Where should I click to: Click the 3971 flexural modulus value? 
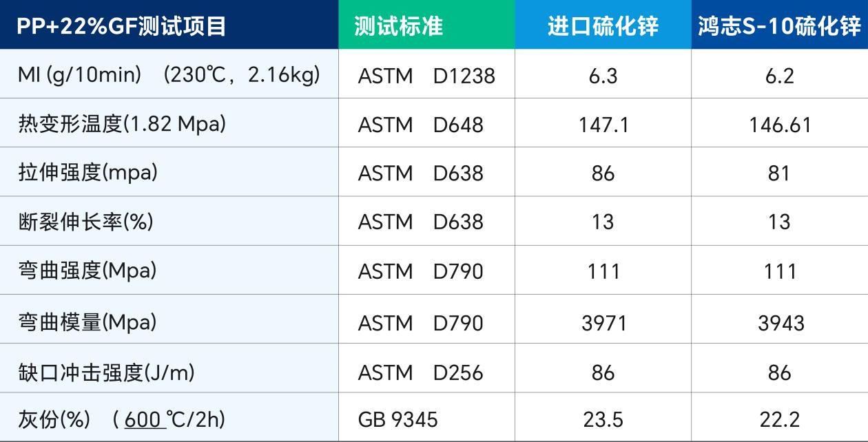click(603, 322)
